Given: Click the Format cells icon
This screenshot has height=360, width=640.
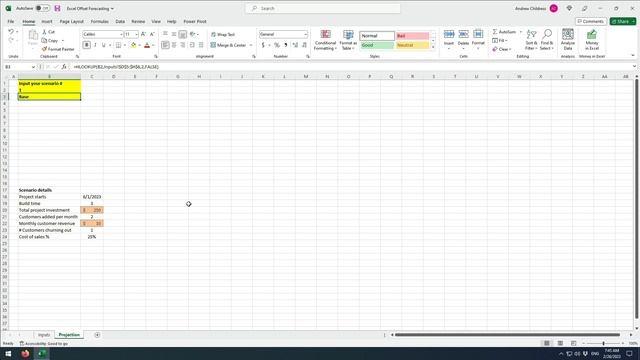Looking at the screenshot, I should point(478,34).
